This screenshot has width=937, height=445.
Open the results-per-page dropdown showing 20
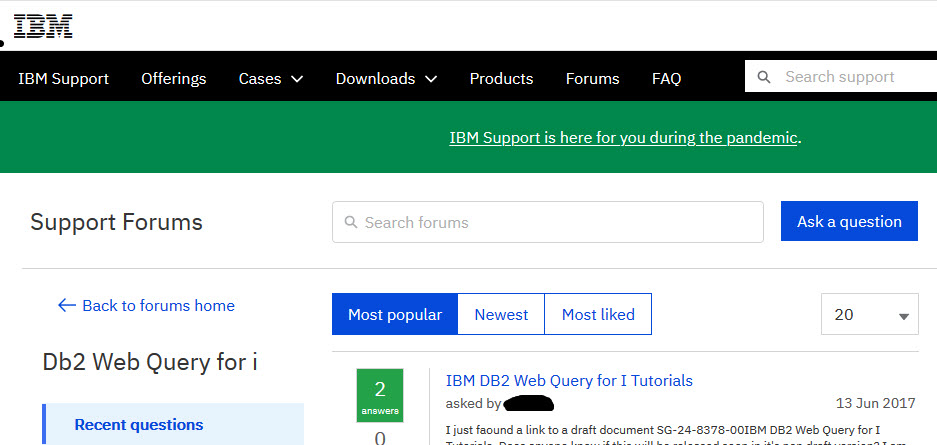click(x=869, y=314)
